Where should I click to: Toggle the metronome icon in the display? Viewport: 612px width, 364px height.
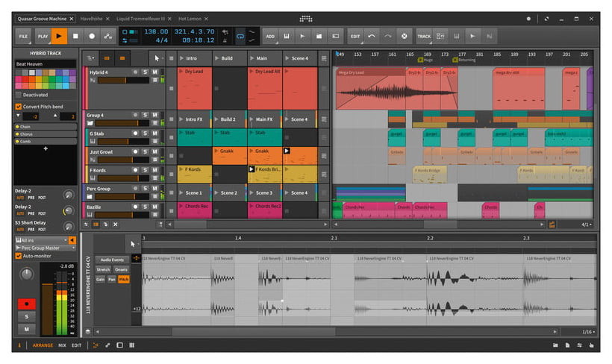tap(225, 40)
